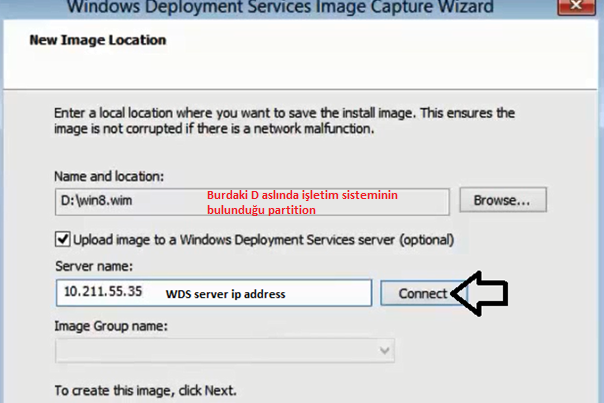Click the Image Group dropdown chevron arrow
The image size is (604, 403).
point(384,350)
